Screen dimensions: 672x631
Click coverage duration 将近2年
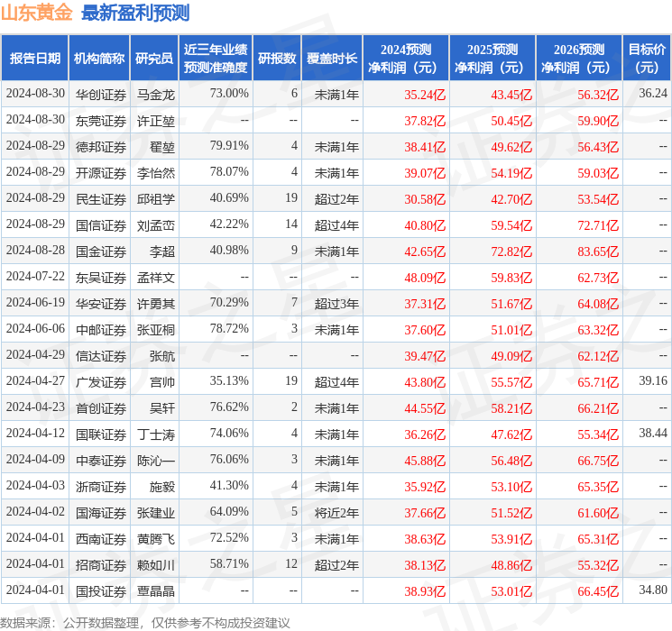pyautogui.click(x=336, y=513)
